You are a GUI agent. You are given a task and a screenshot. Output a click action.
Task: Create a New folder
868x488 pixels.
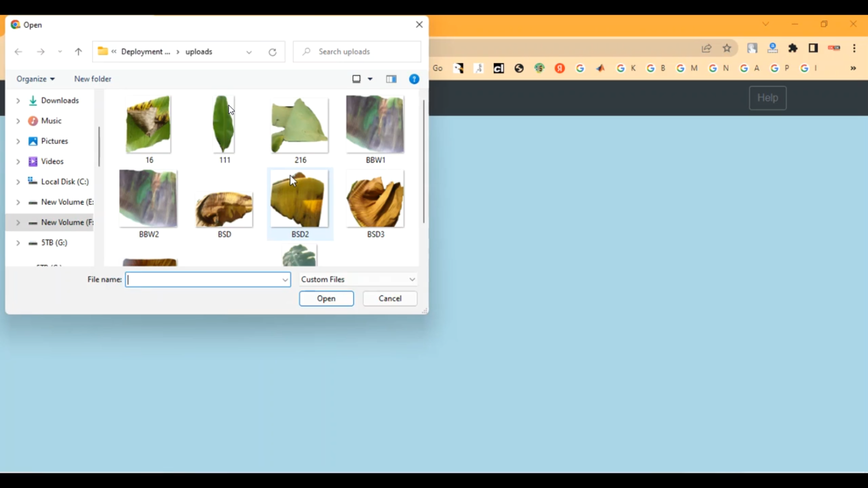93,79
